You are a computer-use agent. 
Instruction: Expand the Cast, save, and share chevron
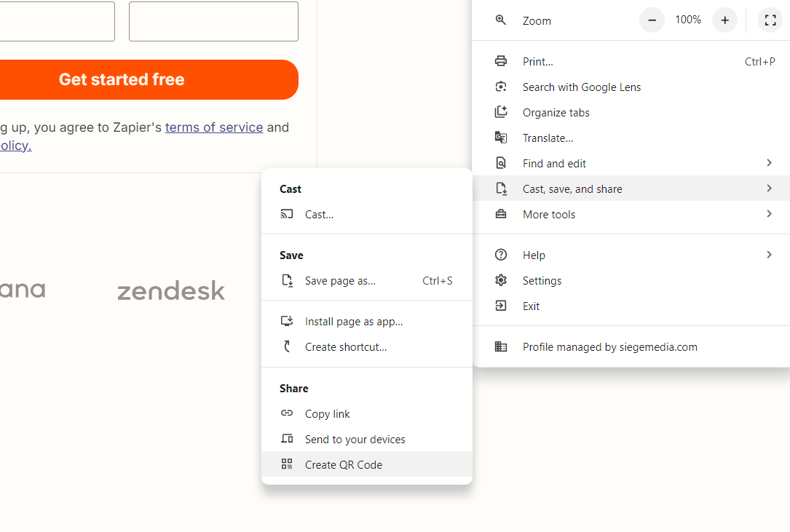(769, 188)
